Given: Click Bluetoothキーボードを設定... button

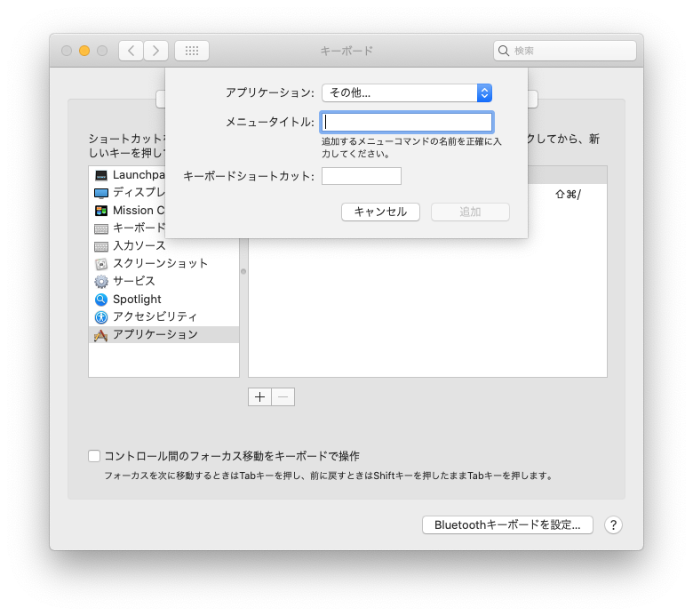Looking at the screenshot, I should click(507, 525).
